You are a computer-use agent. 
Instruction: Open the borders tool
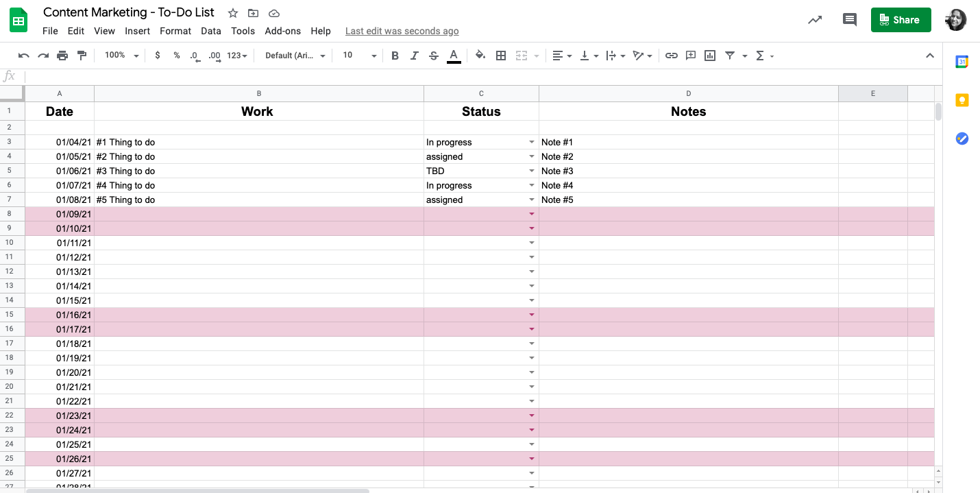pyautogui.click(x=501, y=56)
